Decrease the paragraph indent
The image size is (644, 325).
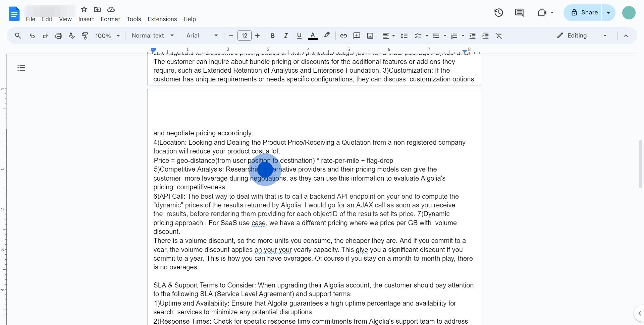pyautogui.click(x=472, y=36)
